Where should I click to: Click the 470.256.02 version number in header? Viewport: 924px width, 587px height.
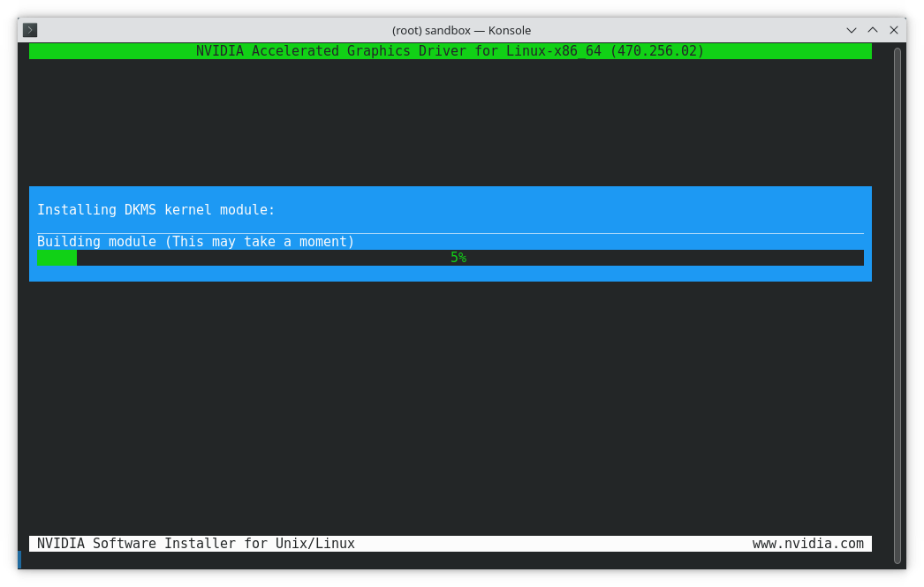(656, 51)
